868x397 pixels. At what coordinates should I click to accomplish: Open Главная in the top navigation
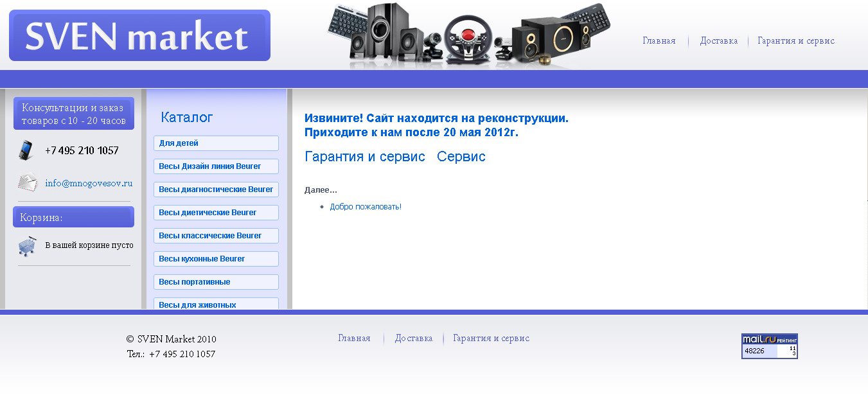point(659,40)
